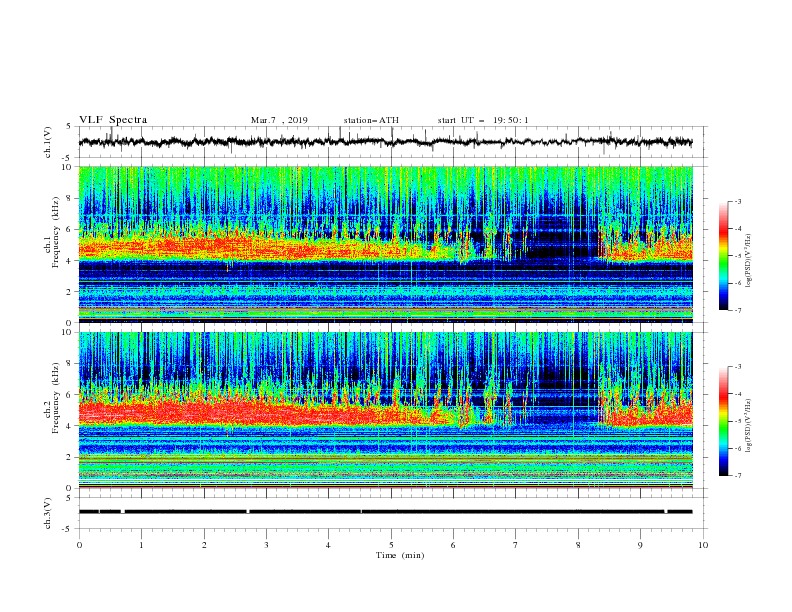Click the 'station=ATH' header label
The width and height of the screenshot is (792, 612).
tap(371, 120)
